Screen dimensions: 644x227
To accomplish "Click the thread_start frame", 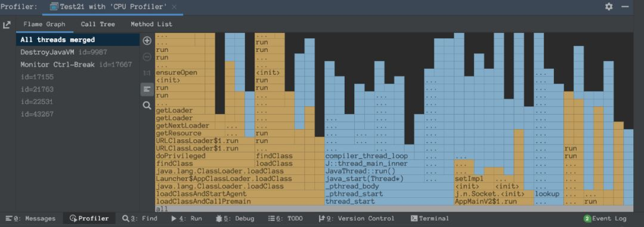I will pos(389,201).
